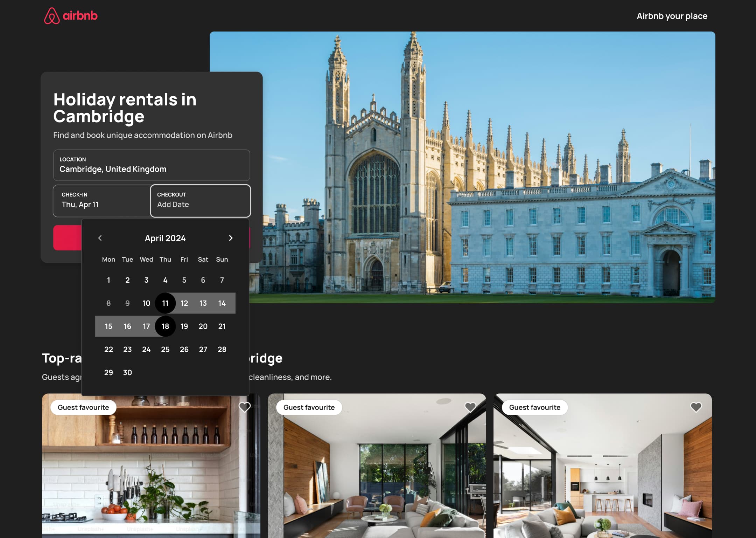Save the second listing with heart icon

(x=470, y=407)
